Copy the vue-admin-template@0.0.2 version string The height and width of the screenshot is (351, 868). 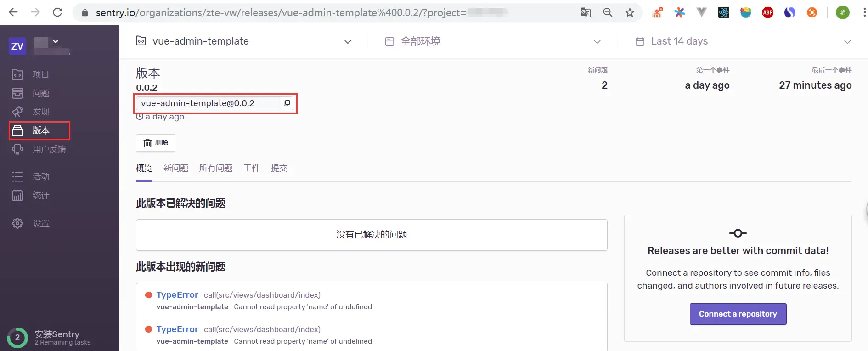point(287,103)
